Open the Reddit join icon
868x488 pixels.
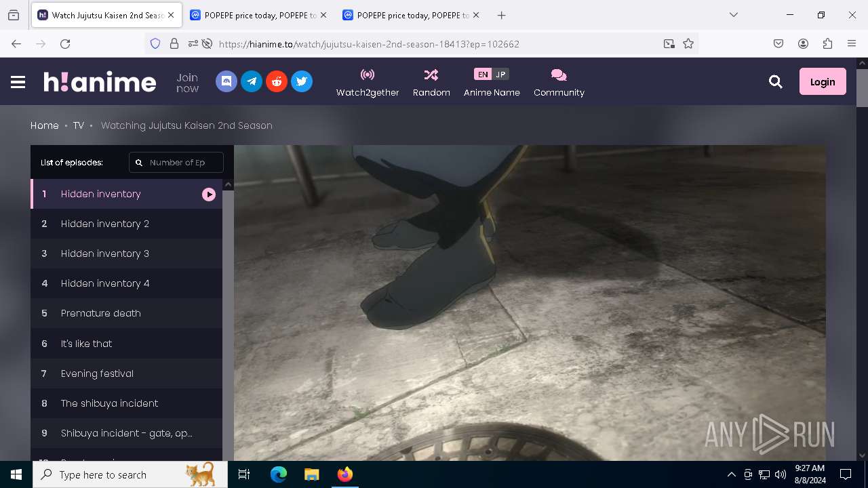tap(277, 81)
